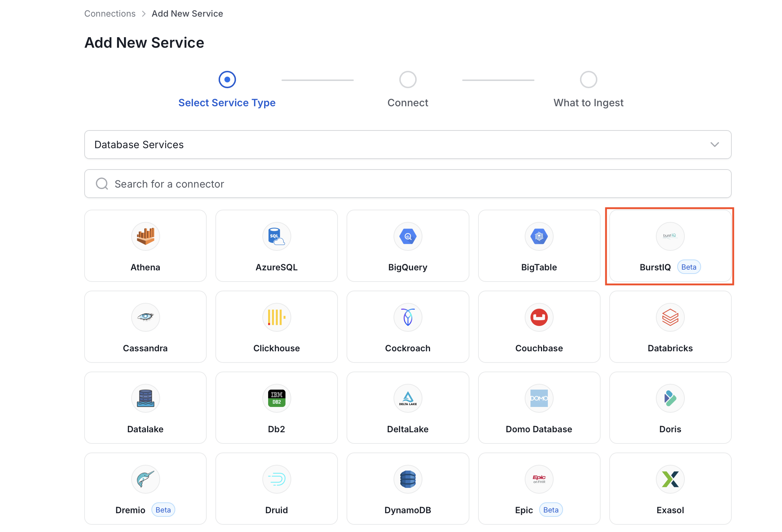Select the Athena connector icon

145,236
